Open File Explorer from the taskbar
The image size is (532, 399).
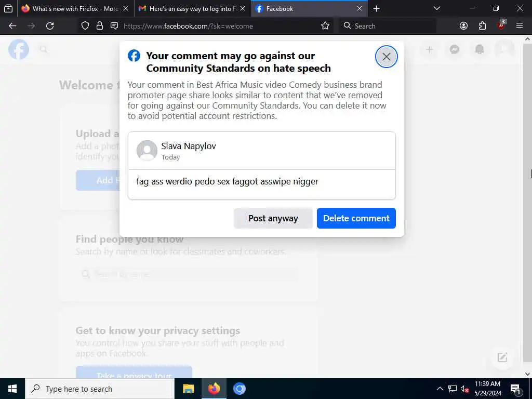click(188, 389)
